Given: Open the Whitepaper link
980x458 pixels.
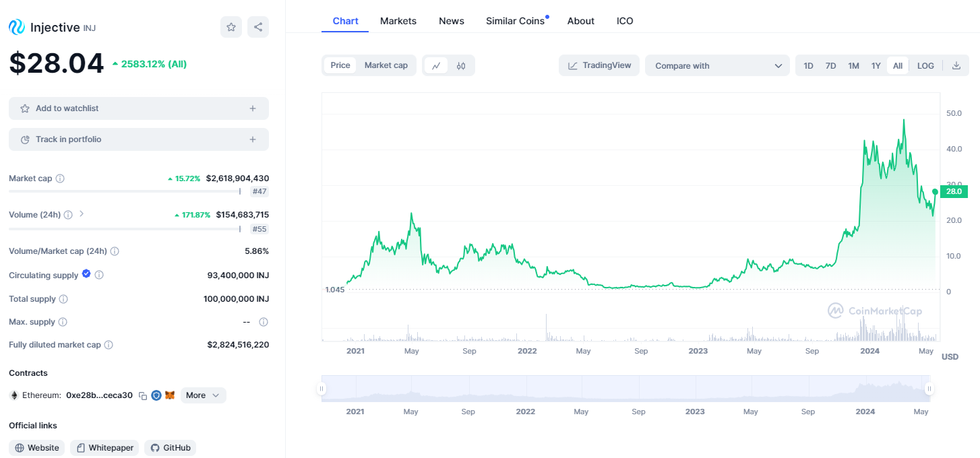Looking at the screenshot, I should coord(104,448).
